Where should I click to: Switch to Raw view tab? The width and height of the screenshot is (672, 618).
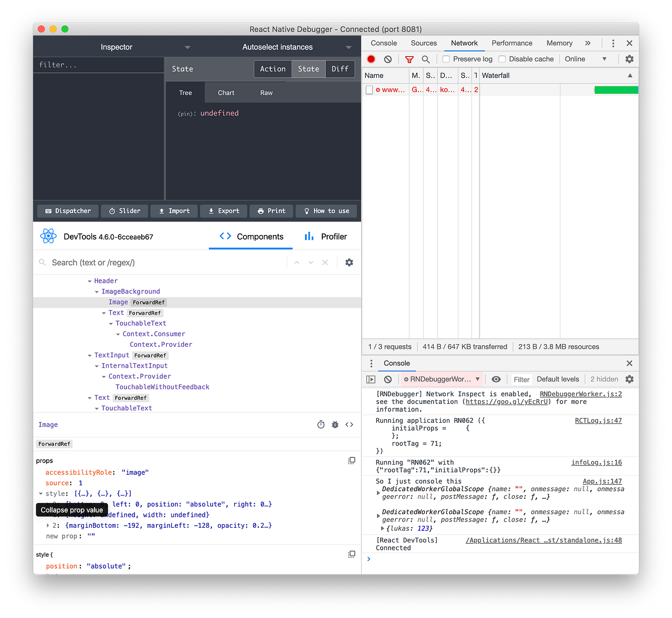(x=267, y=93)
